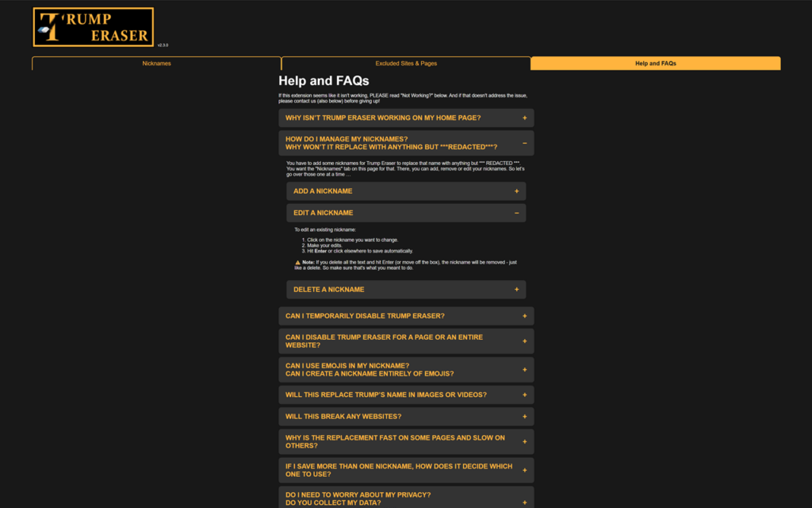Click the 'Click on the nickname you want to change' step

tap(353, 240)
